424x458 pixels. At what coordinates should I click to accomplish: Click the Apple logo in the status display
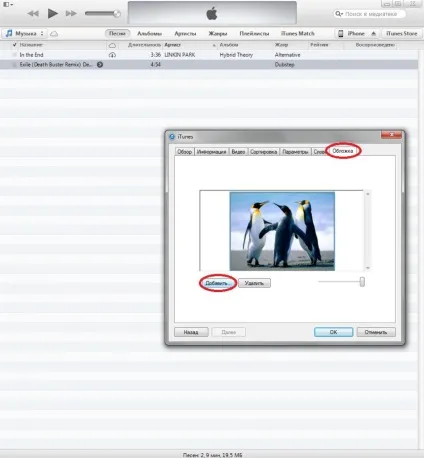point(212,14)
